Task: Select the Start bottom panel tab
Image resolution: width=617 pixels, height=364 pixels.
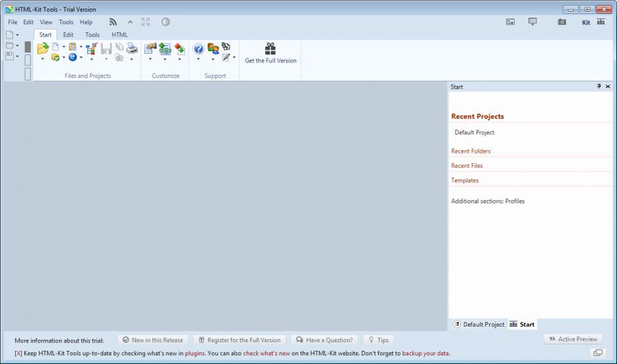Action: coord(522,324)
